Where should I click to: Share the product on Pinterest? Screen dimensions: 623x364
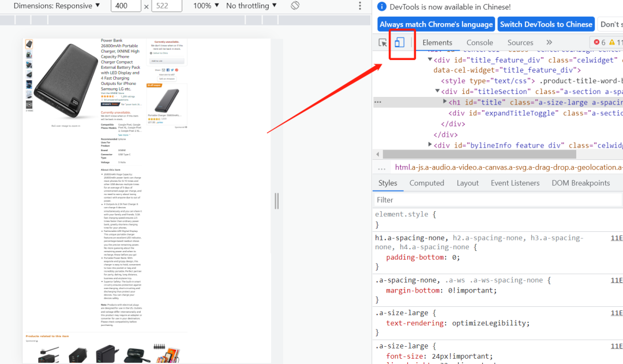tap(177, 70)
